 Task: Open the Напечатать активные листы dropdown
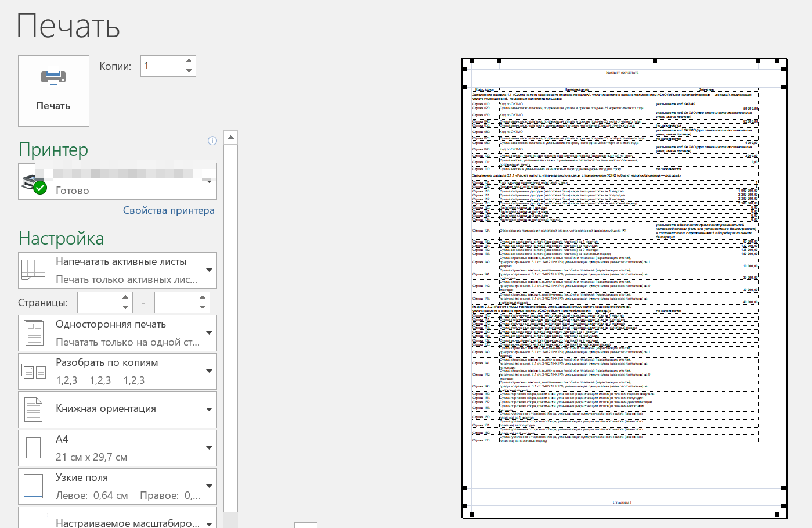pyautogui.click(x=117, y=270)
